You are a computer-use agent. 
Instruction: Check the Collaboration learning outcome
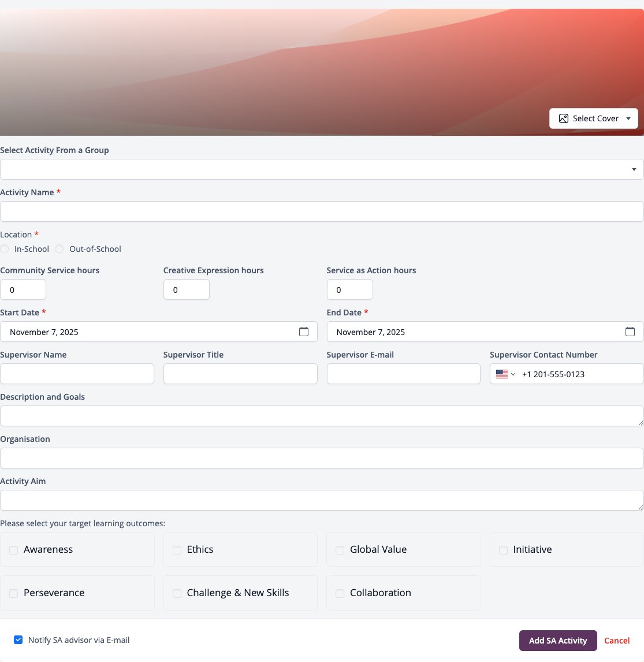point(340,594)
